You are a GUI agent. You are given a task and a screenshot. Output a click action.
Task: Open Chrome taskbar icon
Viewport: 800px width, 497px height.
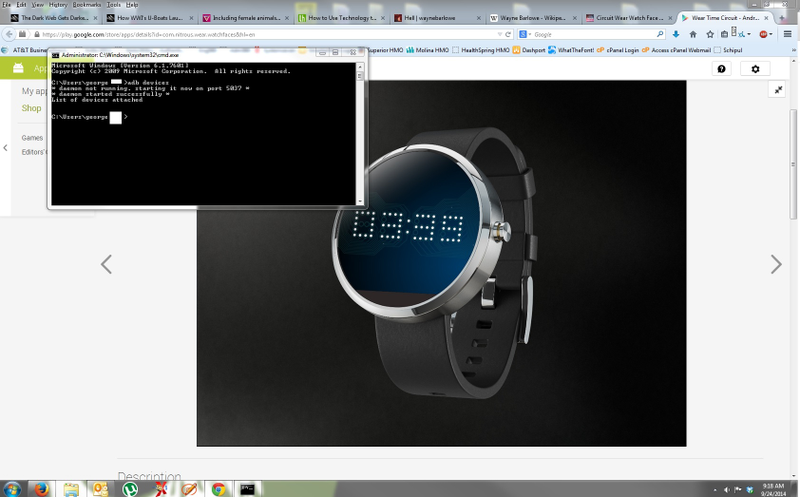click(x=218, y=489)
